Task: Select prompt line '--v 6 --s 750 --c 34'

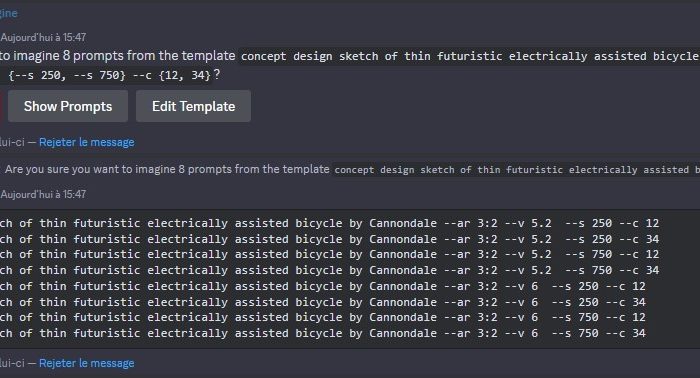Action: click(x=323, y=333)
